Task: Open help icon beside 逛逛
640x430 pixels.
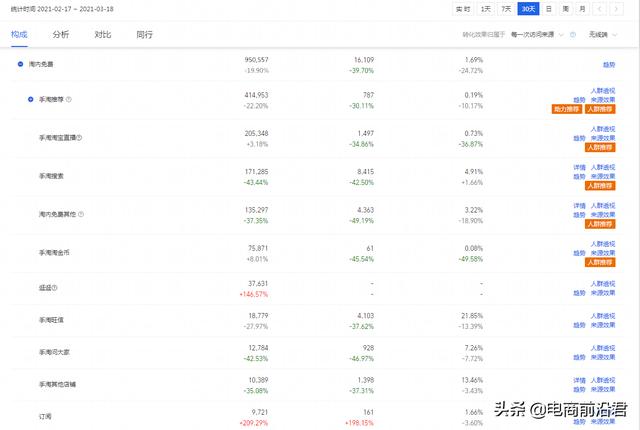Action: (54, 288)
